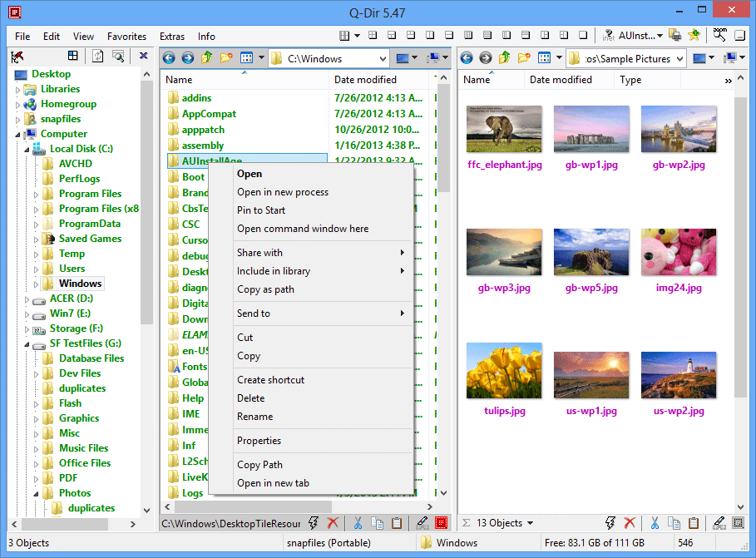Select Properties in the context menu
The width and height of the screenshot is (756, 558).
click(x=259, y=441)
